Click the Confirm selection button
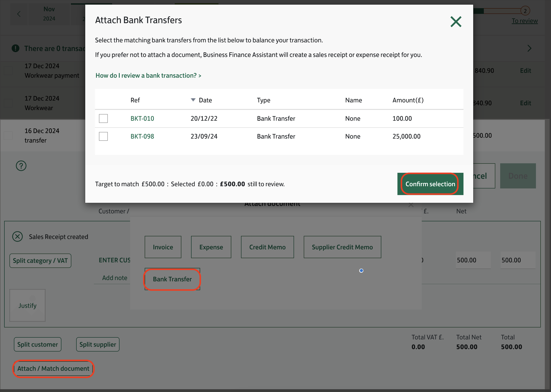Viewport: 551px width, 392px height. tap(430, 184)
